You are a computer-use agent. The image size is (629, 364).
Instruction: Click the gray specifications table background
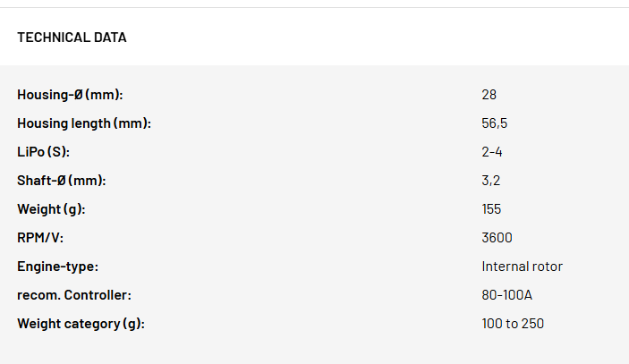(315, 215)
